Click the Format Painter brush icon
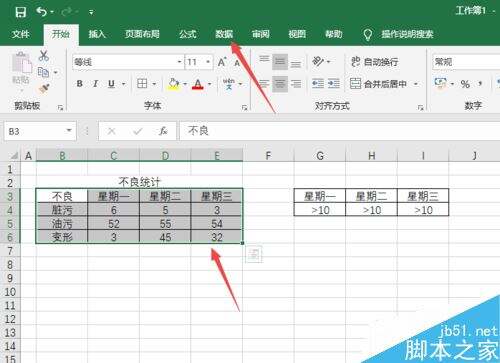The image size is (500, 363). (x=44, y=88)
